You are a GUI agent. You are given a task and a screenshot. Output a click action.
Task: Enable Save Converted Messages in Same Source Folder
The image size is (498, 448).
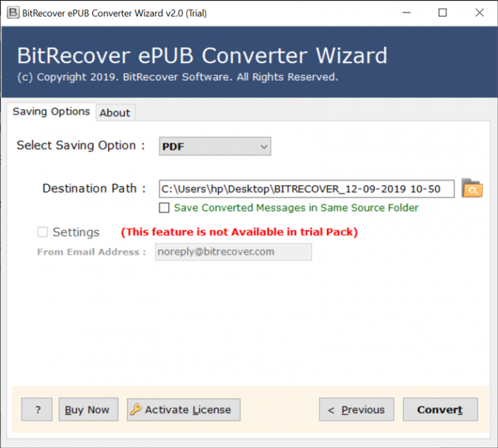164,207
